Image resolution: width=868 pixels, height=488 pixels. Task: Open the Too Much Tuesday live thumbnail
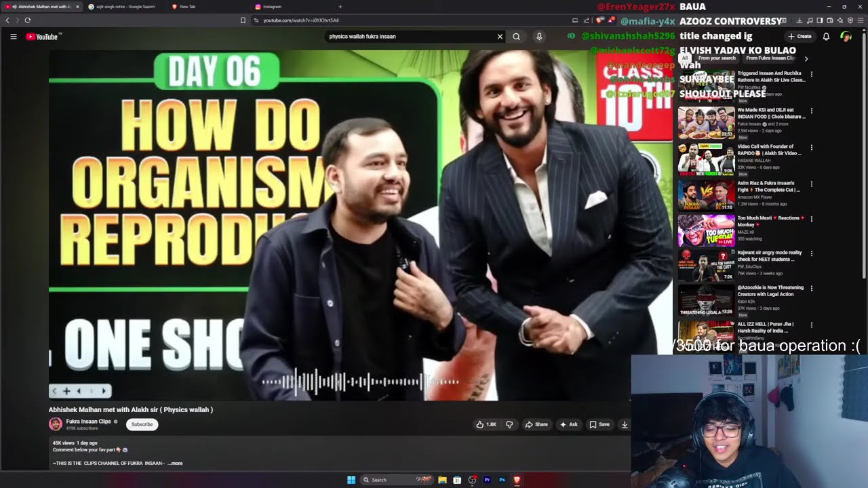pyautogui.click(x=706, y=230)
